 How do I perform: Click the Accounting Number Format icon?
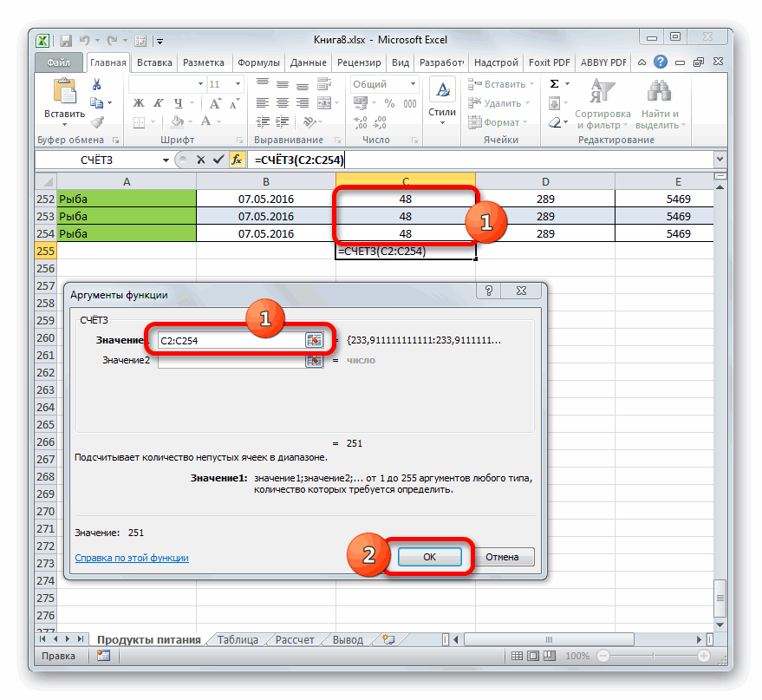coord(360,103)
